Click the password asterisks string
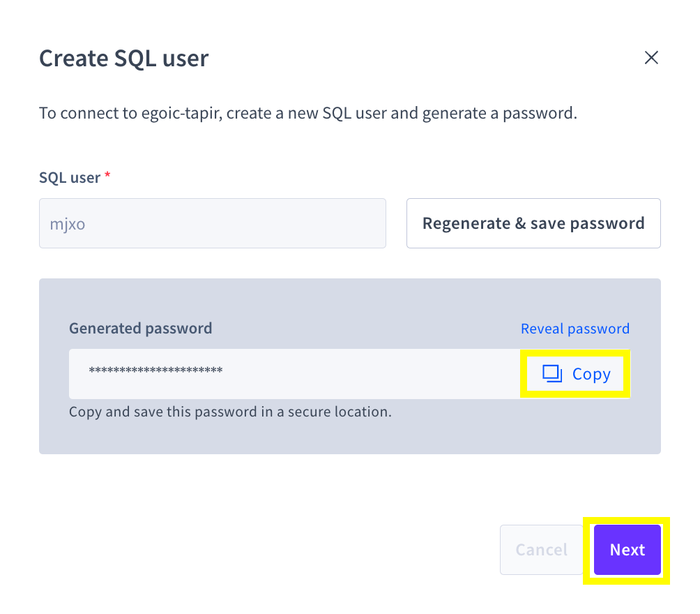This screenshot has width=700, height=614. pos(155,370)
